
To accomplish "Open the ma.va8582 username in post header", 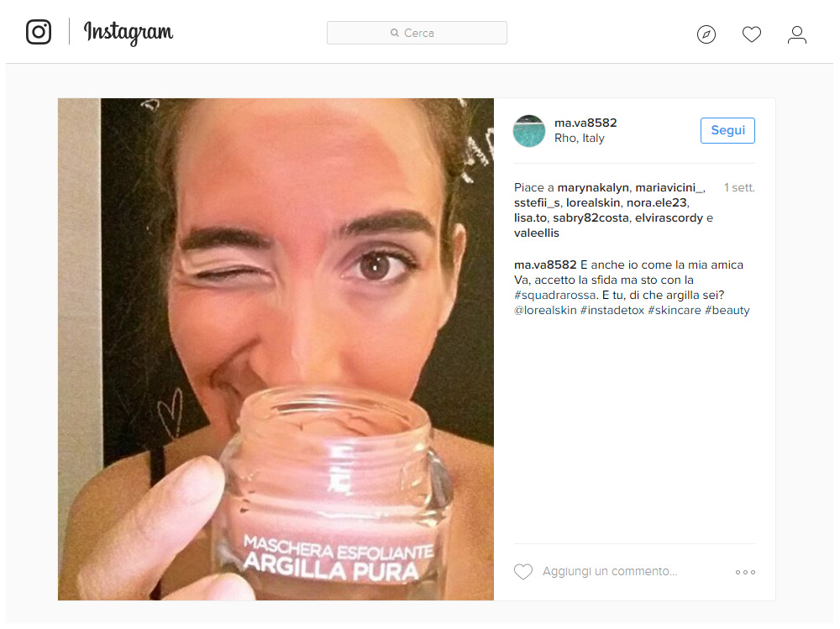I will pos(585,123).
